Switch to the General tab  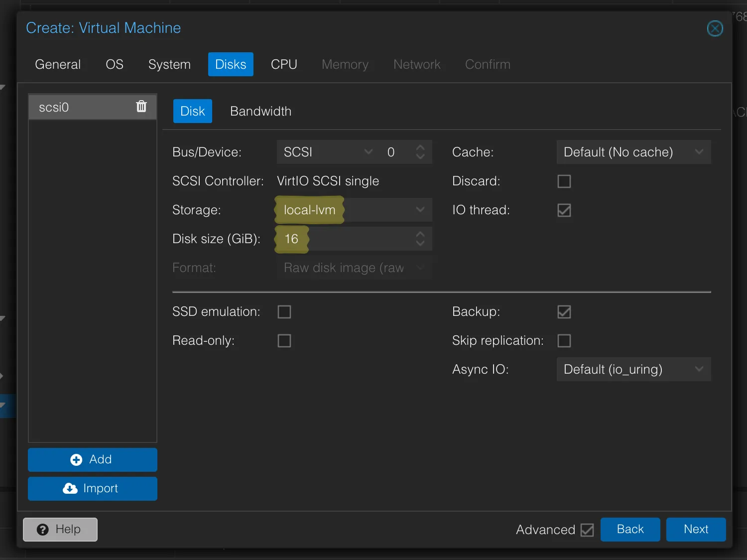[58, 64]
